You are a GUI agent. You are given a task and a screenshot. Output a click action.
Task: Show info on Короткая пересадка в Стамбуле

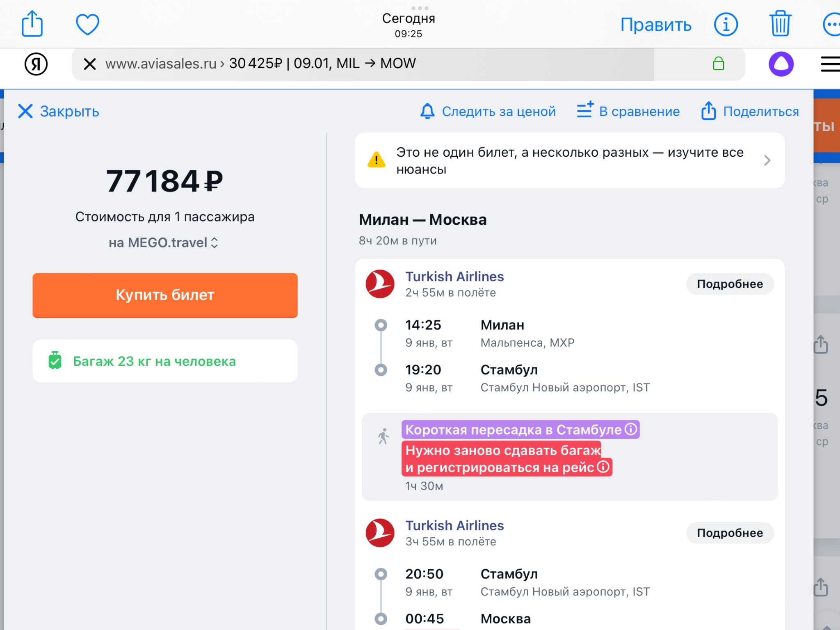coord(631,429)
